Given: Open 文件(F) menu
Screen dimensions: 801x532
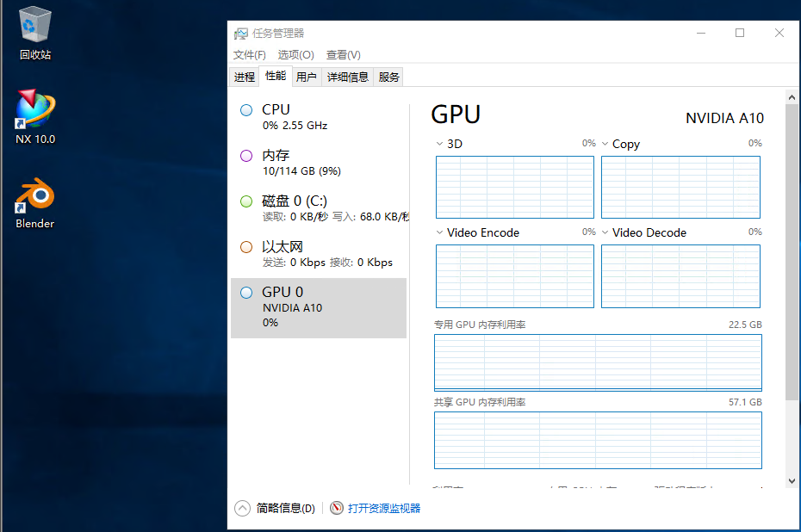Looking at the screenshot, I should pyautogui.click(x=249, y=54).
